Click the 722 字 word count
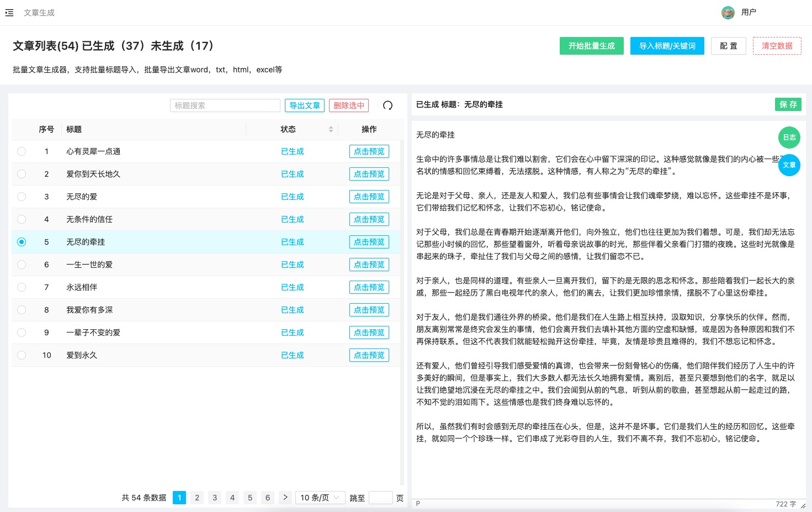The image size is (812, 512). click(x=786, y=504)
